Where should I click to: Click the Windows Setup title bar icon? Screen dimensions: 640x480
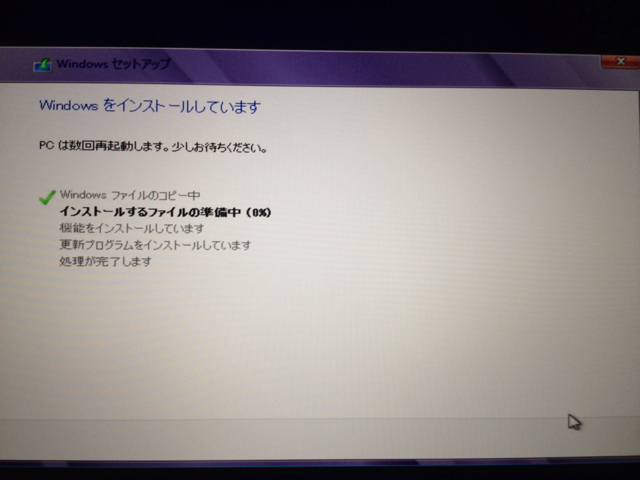(x=42, y=65)
